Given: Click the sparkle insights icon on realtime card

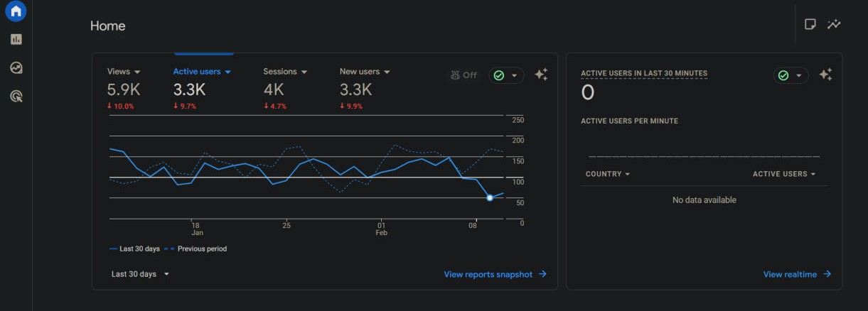Looking at the screenshot, I should coord(825,75).
